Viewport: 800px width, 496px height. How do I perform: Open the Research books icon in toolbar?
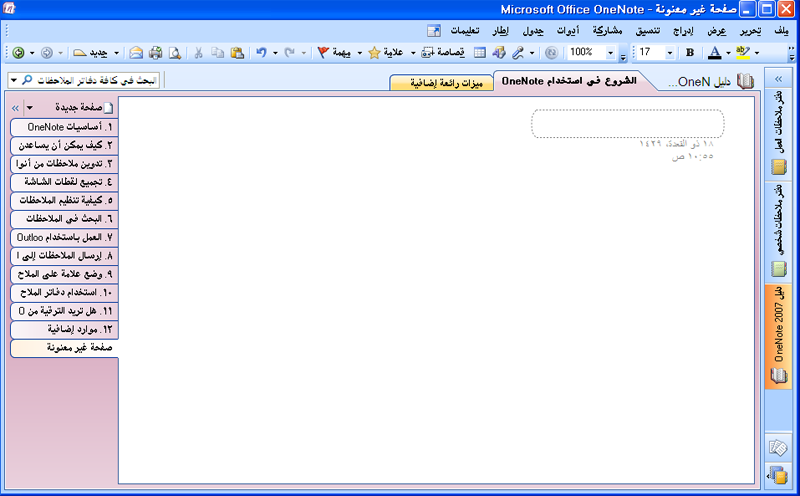(499, 53)
